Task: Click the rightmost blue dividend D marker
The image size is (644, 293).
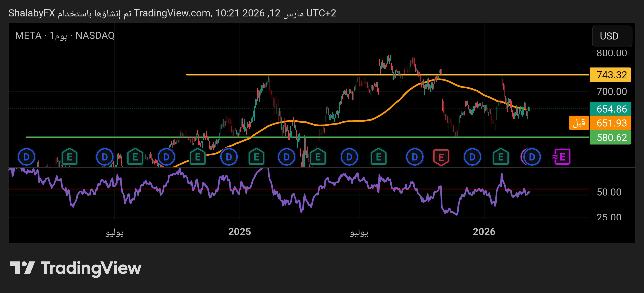Action: pos(532,157)
